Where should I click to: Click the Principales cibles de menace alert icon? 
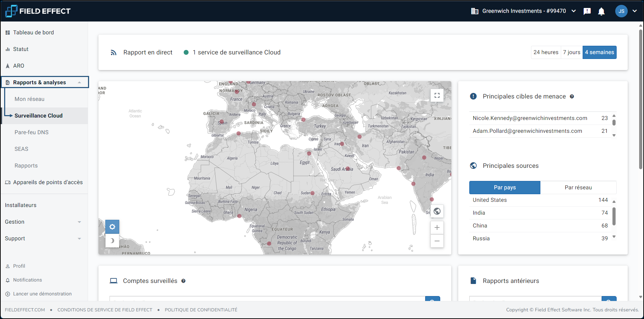click(x=473, y=96)
